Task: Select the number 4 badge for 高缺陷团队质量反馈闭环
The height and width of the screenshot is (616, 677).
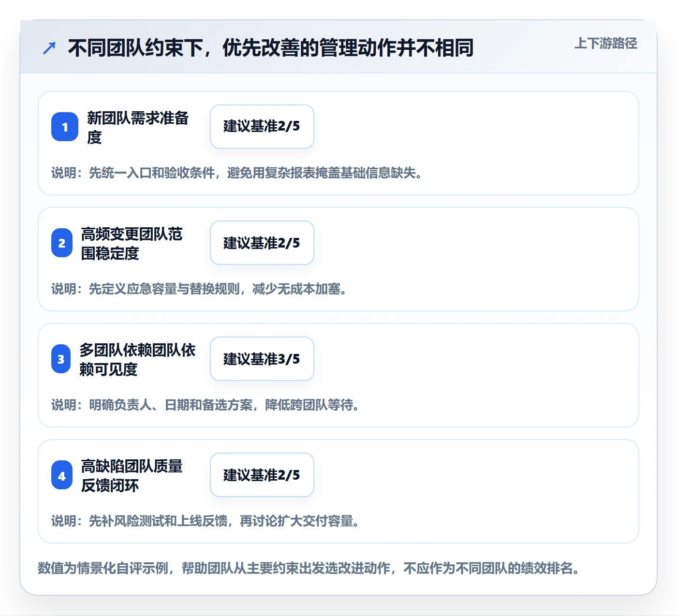Action: point(62,475)
